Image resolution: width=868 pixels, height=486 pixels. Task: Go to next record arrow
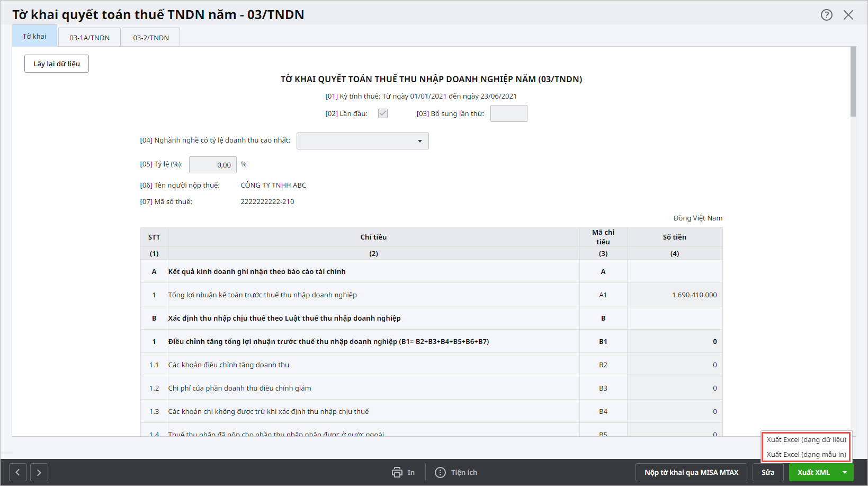point(39,472)
